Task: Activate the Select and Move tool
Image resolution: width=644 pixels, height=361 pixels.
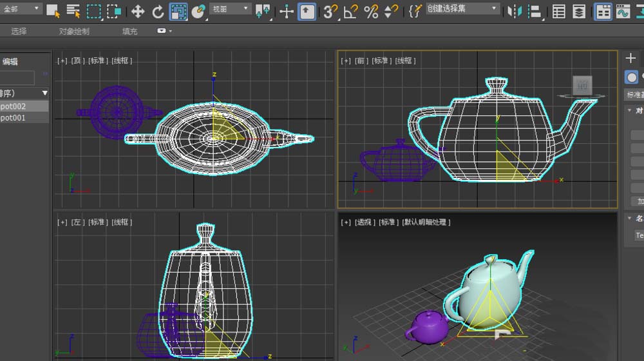Action: 138,11
